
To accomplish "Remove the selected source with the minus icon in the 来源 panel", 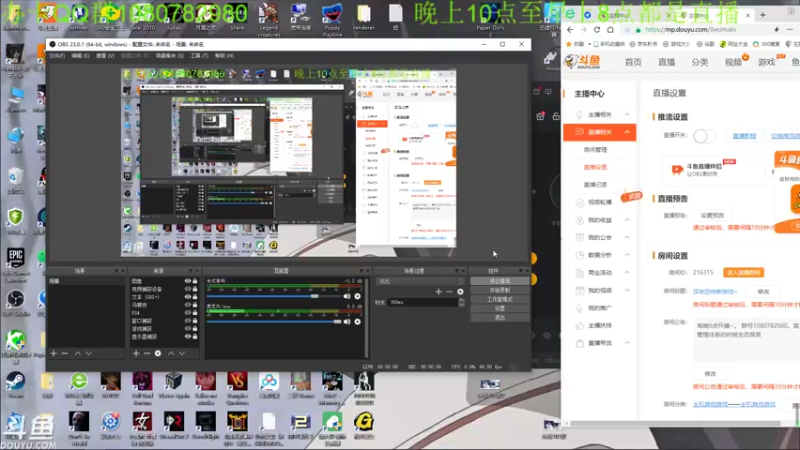I will coord(147,353).
